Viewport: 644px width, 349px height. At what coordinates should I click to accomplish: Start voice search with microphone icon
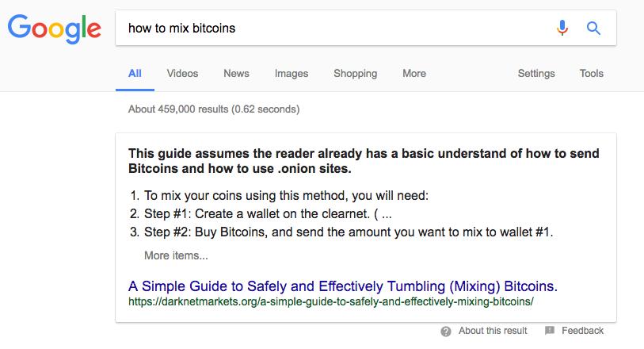tap(562, 28)
